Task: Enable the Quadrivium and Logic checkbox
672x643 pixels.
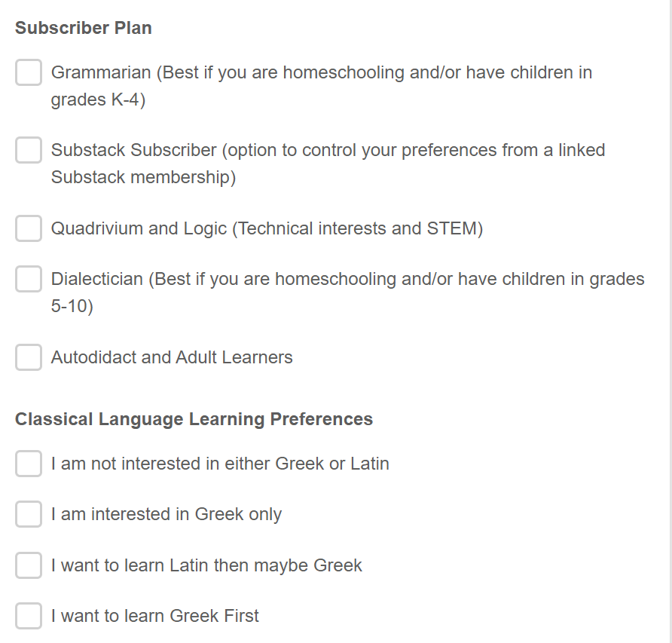Action: point(29,228)
